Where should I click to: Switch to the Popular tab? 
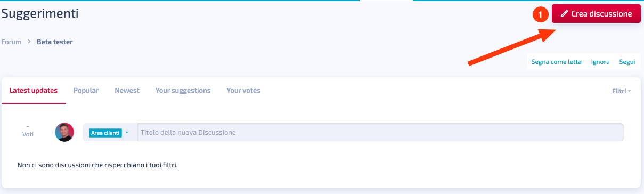[86, 91]
